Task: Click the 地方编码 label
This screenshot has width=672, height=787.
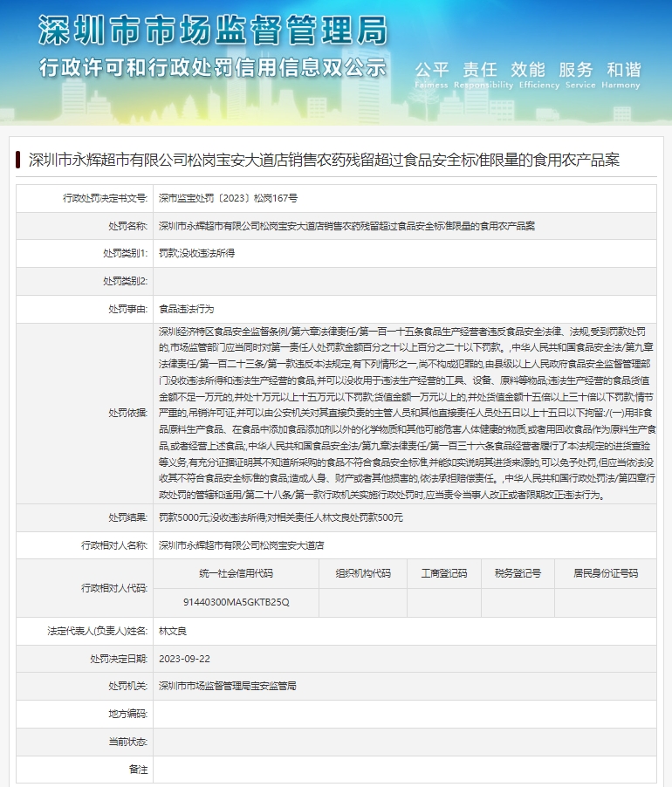Action: click(x=128, y=714)
